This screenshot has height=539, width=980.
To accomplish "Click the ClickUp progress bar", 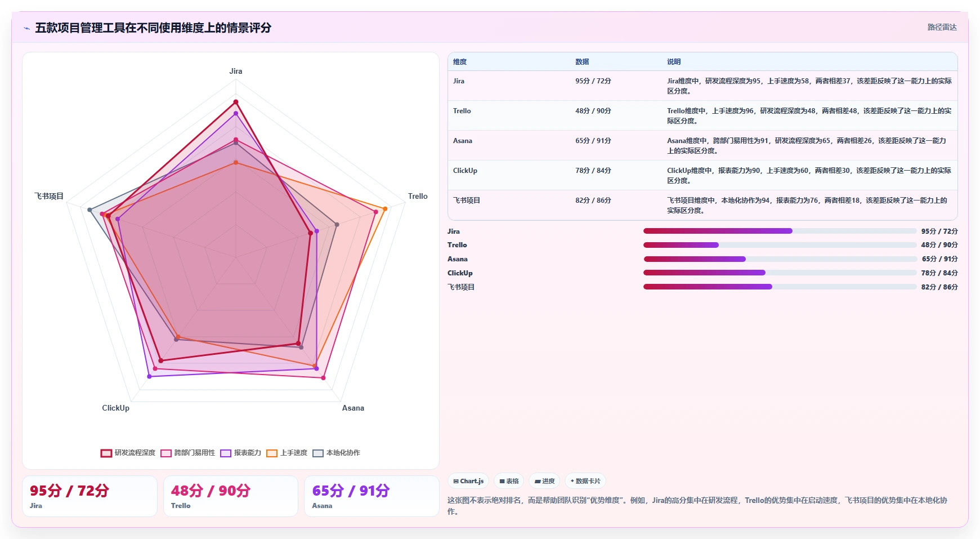I will tap(780, 273).
